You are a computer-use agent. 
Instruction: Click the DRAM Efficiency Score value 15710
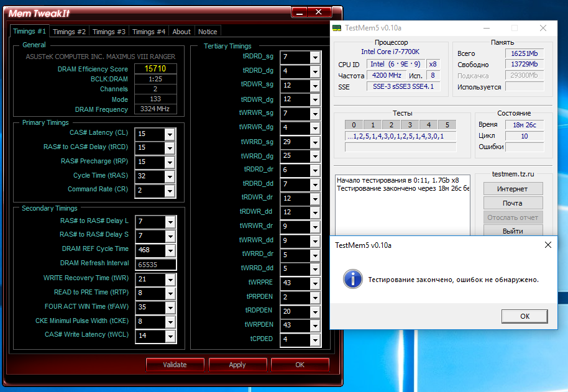coord(155,69)
